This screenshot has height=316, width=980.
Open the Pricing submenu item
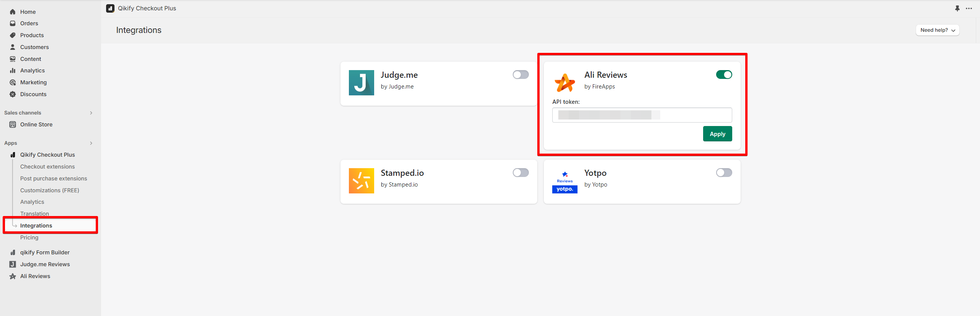pyautogui.click(x=29, y=237)
